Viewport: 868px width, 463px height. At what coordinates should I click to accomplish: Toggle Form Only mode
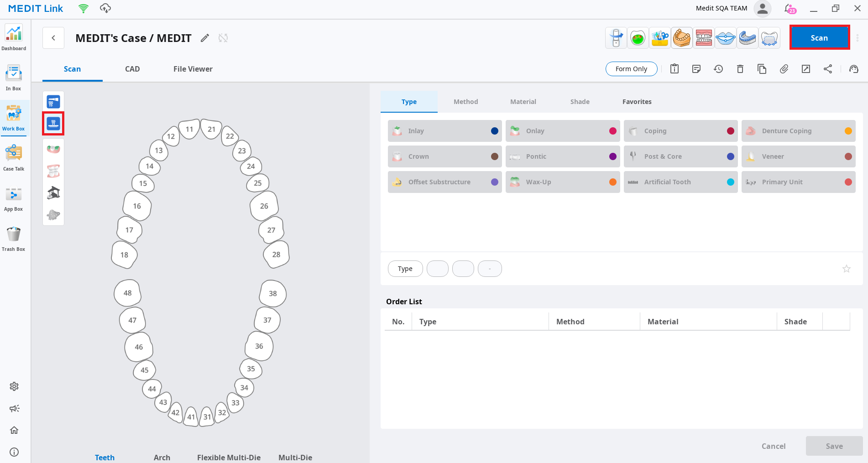coord(632,69)
